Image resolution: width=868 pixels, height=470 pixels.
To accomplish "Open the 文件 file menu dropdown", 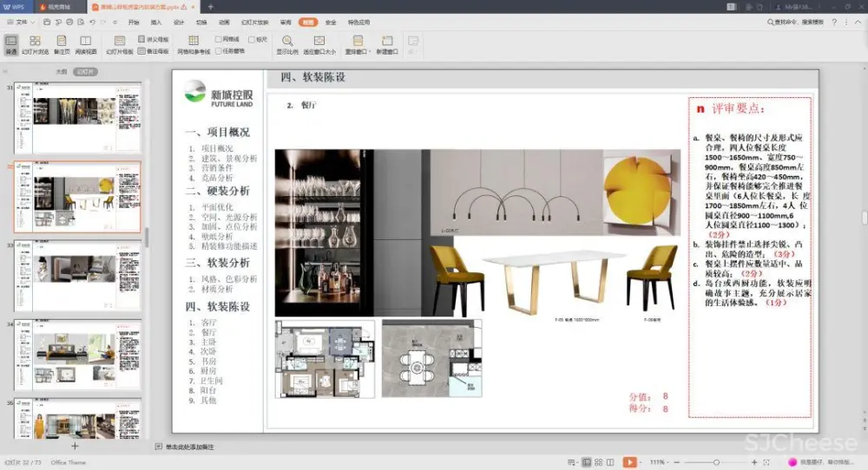I will coord(19,22).
